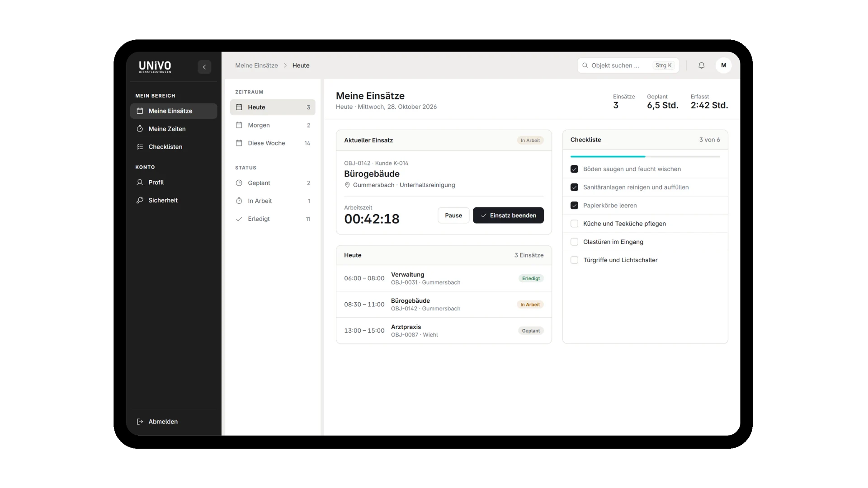Click the stopwatch icon beside In Arbeit
868x488 pixels.
pos(239,201)
